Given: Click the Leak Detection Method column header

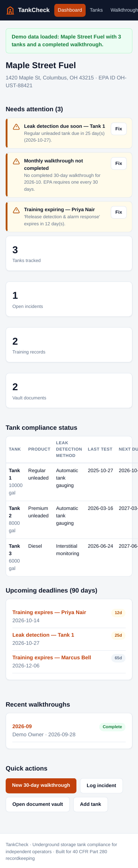Looking at the screenshot, I should 69,449.
